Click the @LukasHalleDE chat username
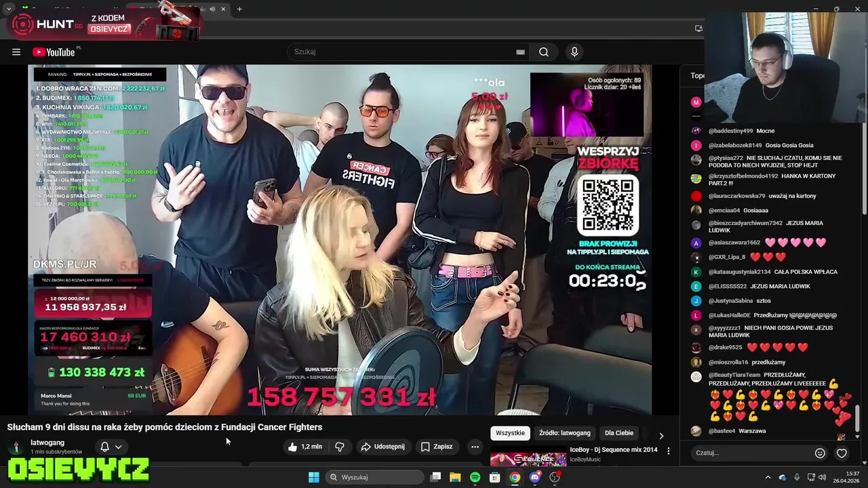Viewport: 868px width, 488px height. point(730,315)
